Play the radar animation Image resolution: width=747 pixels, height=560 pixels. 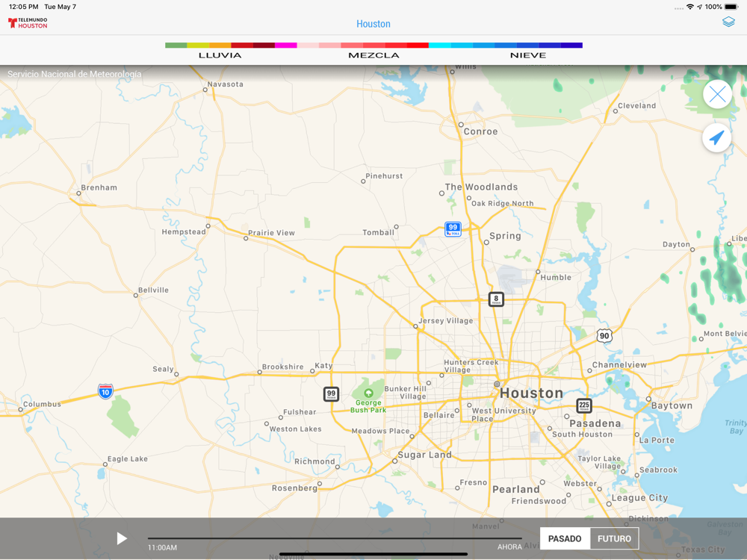(x=122, y=538)
